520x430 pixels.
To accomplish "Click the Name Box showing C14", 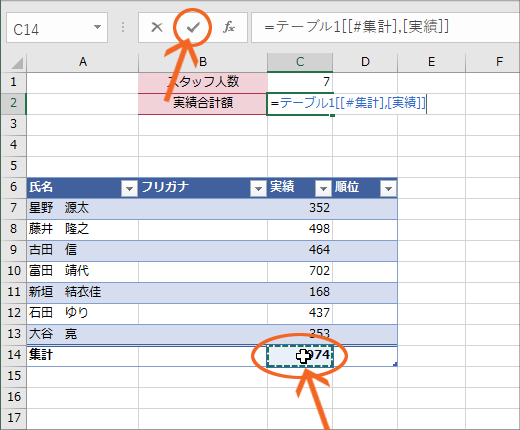I will point(57,28).
